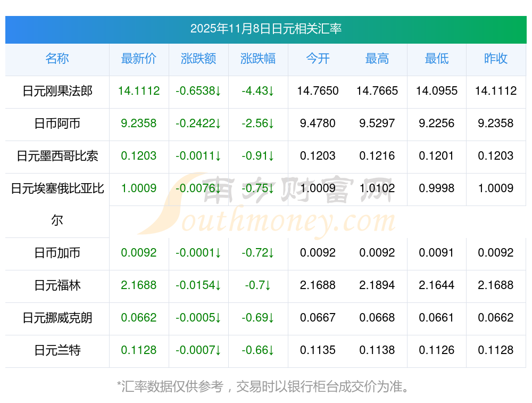Click the exchange rate disclaimer footnote

(264, 386)
